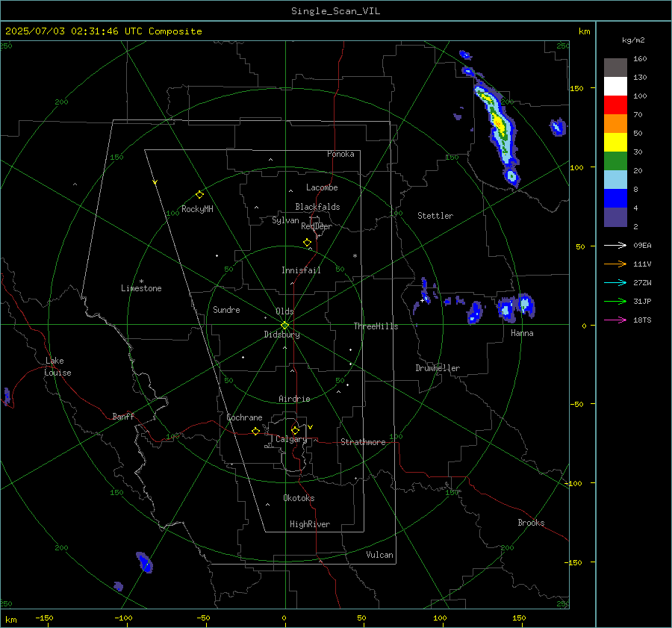Pick the bright blue 4-8 legend swatch
672x628 pixels.
615,199
